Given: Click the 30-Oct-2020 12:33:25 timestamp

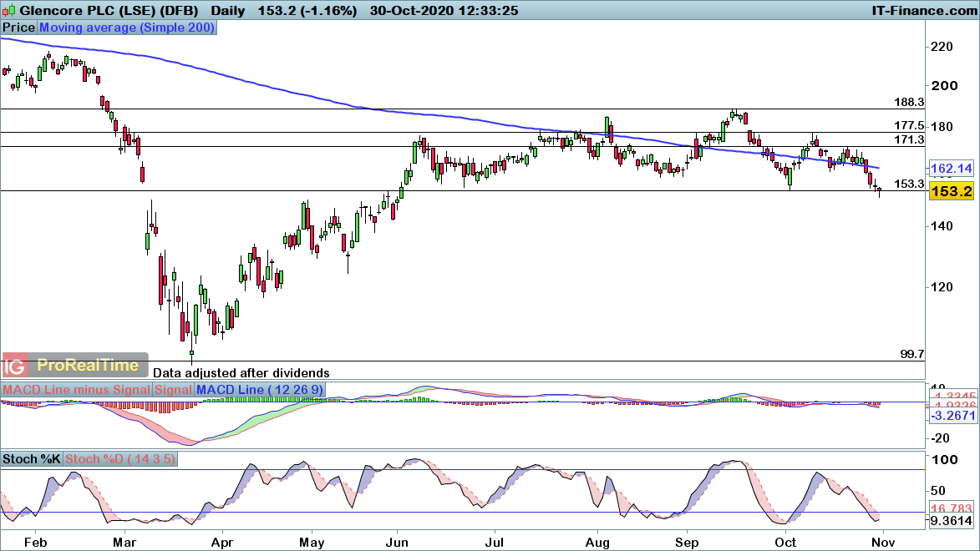Looking at the screenshot, I should (444, 11).
